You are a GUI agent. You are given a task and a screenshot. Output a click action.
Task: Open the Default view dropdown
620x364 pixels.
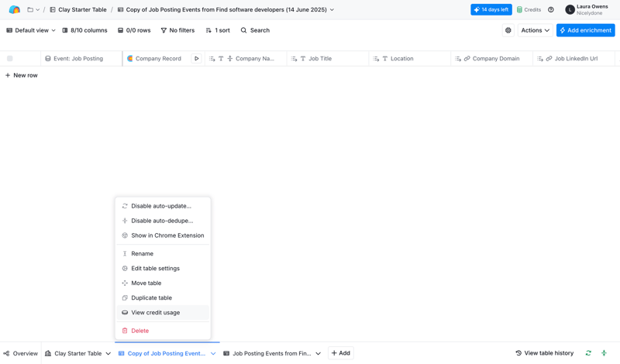(31, 30)
